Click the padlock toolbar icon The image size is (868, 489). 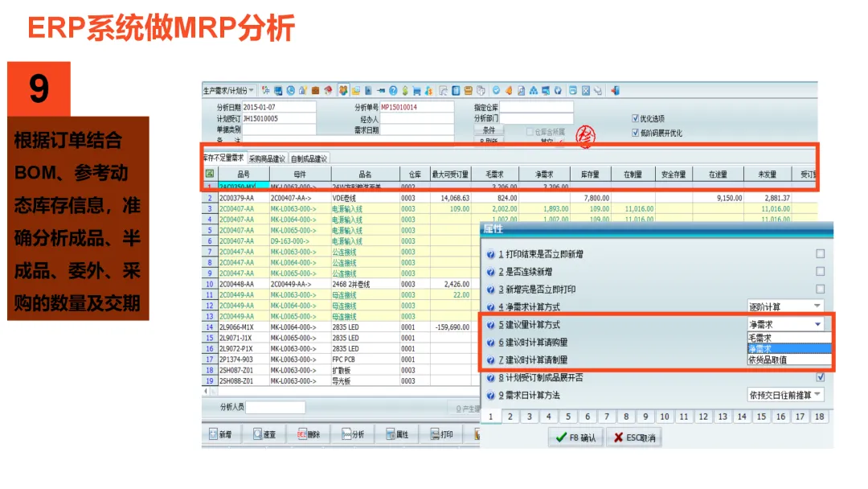[x=303, y=90]
